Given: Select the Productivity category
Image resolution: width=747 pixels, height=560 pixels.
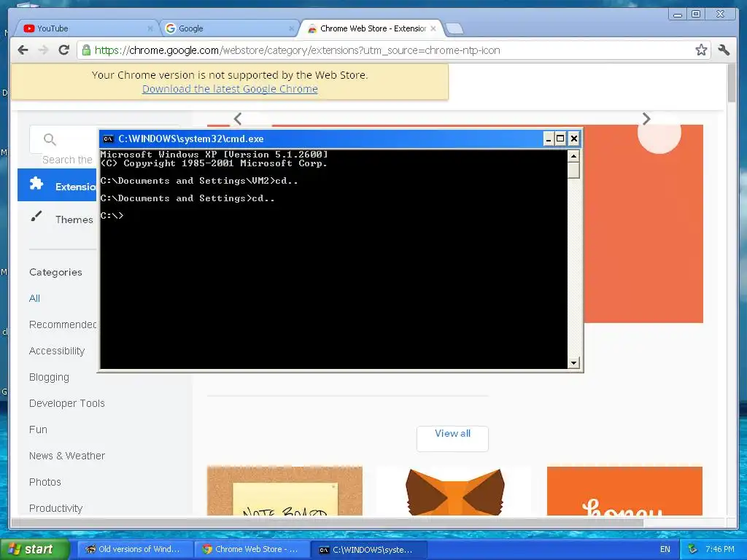Looking at the screenshot, I should click(x=55, y=508).
